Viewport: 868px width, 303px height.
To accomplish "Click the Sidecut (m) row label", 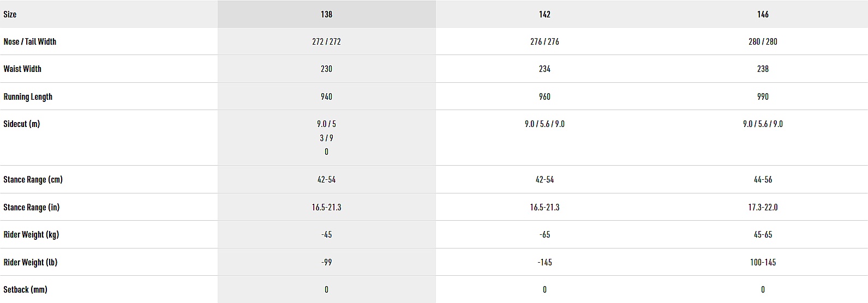I will (22, 124).
